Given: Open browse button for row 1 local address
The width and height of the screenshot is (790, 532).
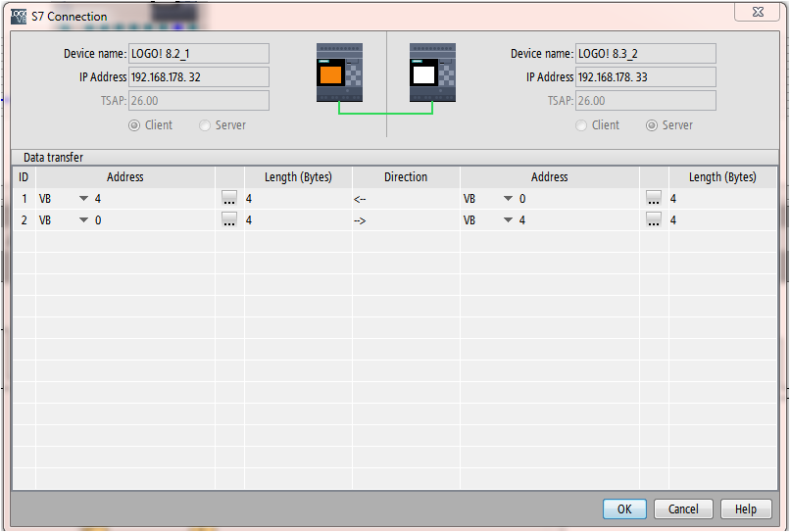Looking at the screenshot, I should tap(229, 199).
